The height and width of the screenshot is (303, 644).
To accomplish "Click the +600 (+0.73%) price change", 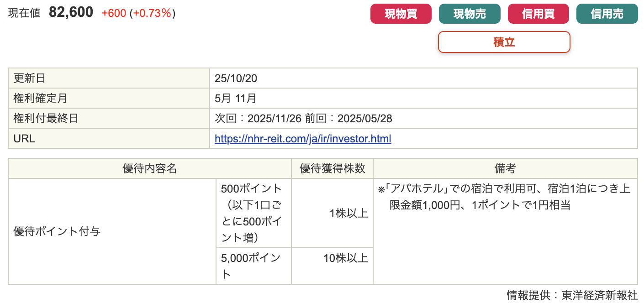I will 138,13.
